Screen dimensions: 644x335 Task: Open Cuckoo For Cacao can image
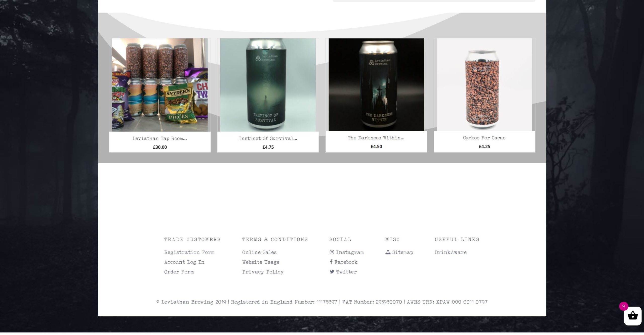point(484,84)
